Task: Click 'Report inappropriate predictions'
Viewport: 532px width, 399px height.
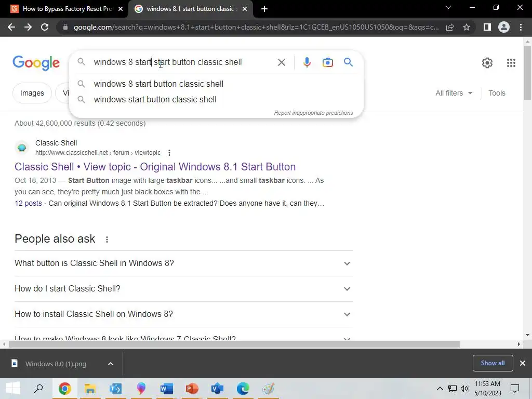Action: [x=313, y=113]
